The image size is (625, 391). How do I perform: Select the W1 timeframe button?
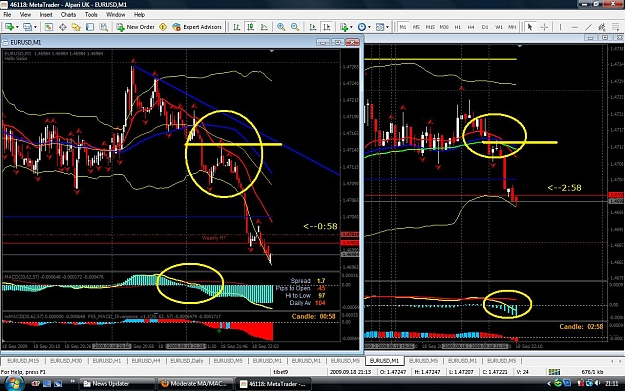tap(499, 27)
